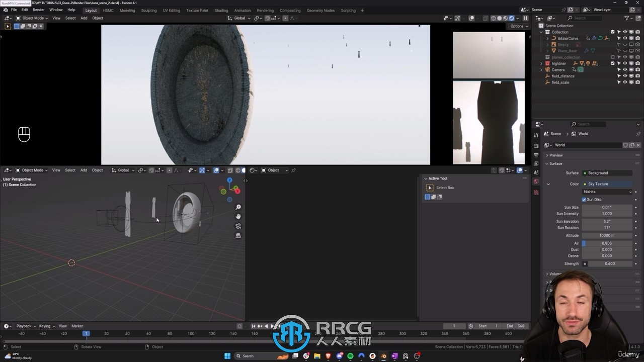The height and width of the screenshot is (362, 644).
Task: Select rendered shading mode in top viewport
Action: 512,18
